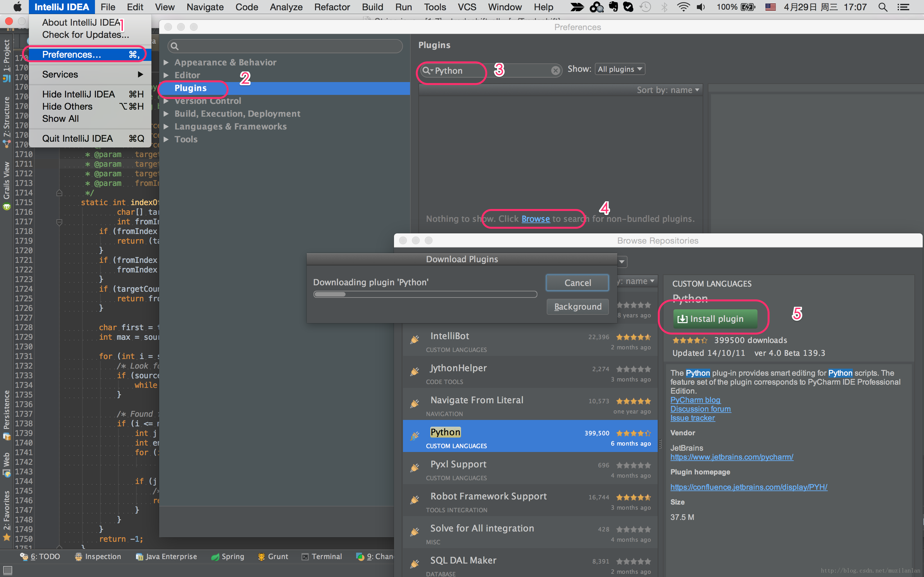
Task: Click the Browse link for non-bundled plugins
Action: click(x=535, y=218)
